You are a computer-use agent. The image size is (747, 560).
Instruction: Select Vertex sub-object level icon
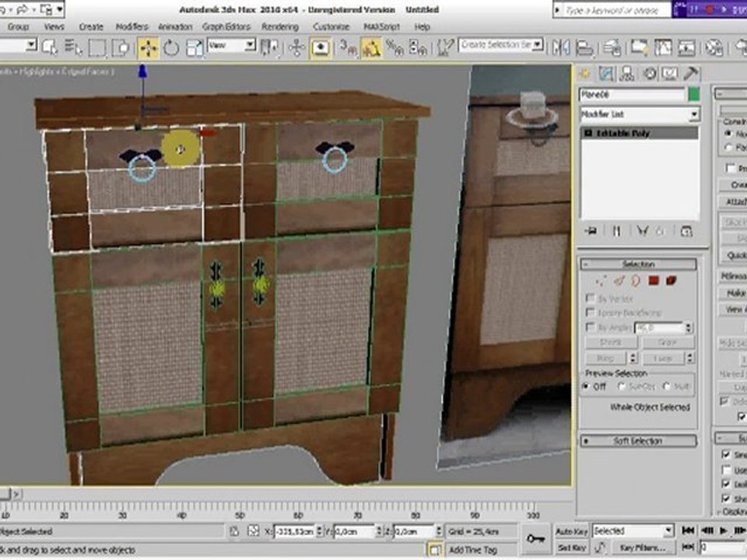click(601, 281)
